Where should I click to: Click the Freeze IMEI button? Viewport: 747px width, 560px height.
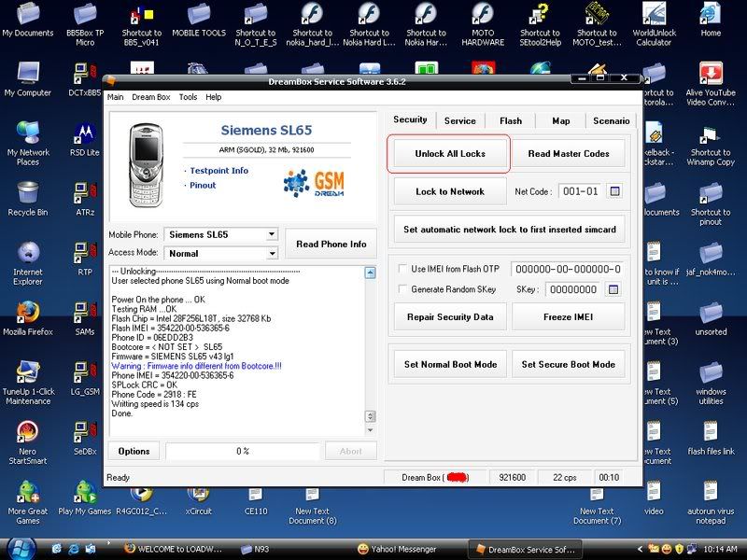click(568, 316)
